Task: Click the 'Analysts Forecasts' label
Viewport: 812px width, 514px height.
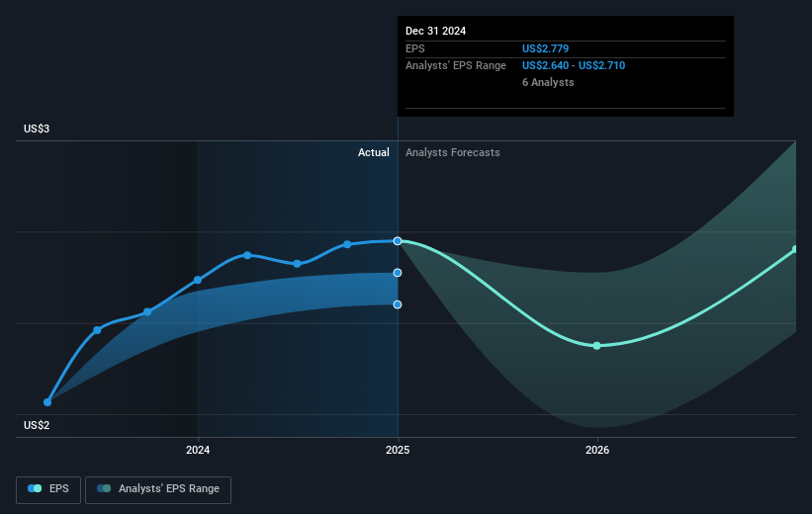Action: [453, 152]
